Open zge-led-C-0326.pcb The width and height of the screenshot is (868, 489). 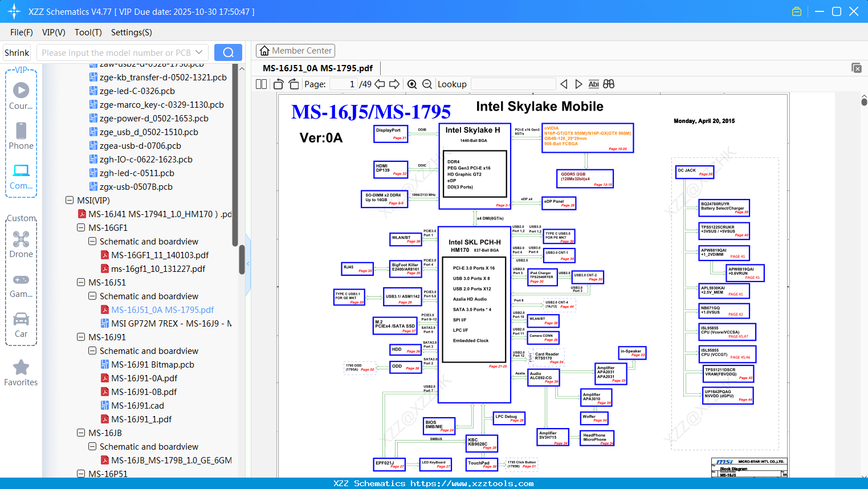[137, 91]
